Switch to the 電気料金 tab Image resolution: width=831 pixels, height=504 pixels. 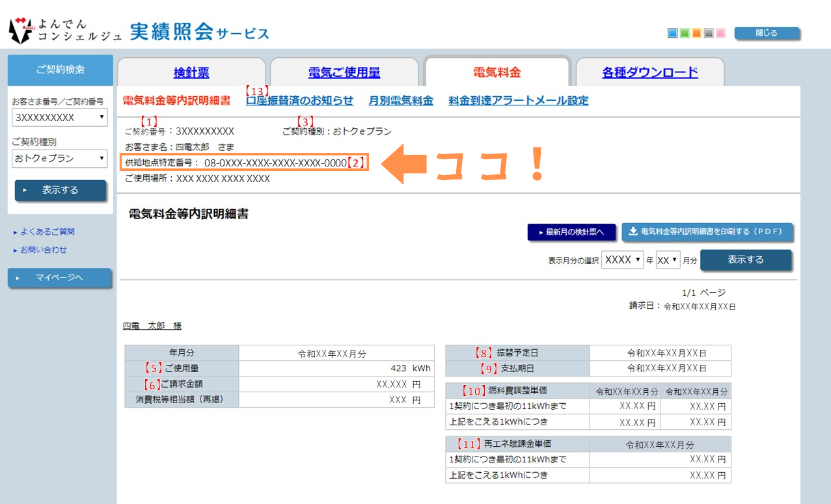[x=497, y=72]
